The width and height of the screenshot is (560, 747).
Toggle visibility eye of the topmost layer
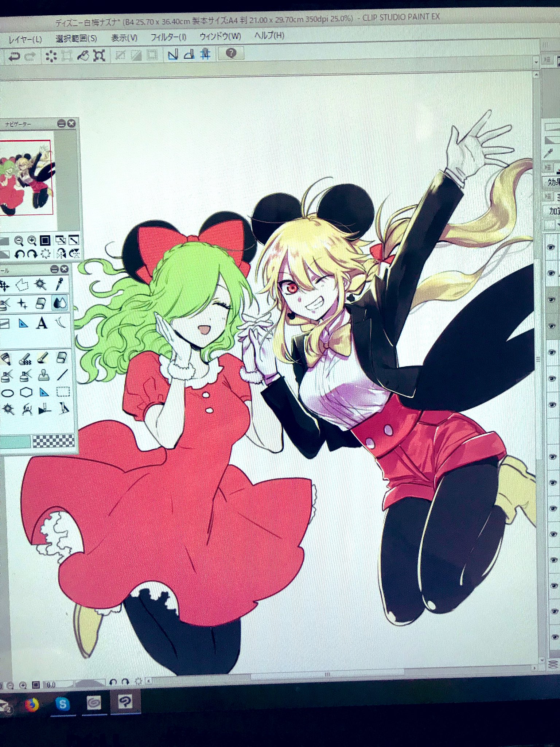coord(552,247)
